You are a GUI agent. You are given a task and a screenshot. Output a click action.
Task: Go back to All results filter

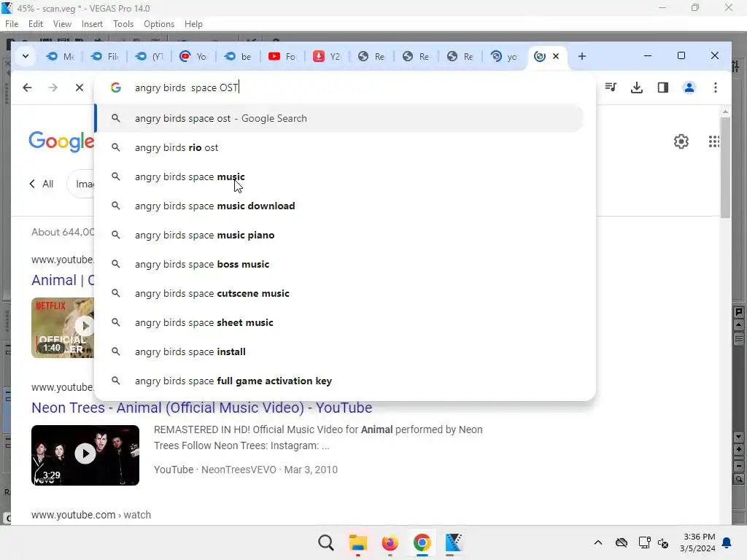point(42,184)
